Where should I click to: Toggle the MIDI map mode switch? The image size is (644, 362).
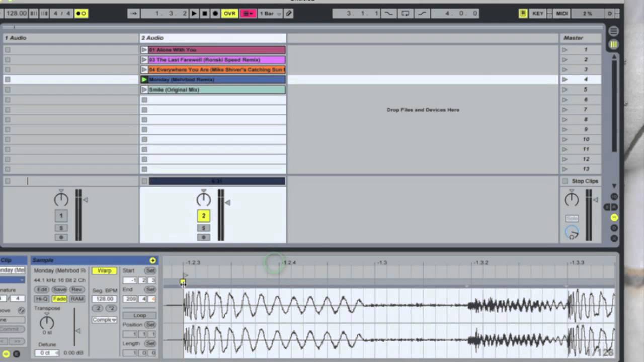tap(562, 14)
